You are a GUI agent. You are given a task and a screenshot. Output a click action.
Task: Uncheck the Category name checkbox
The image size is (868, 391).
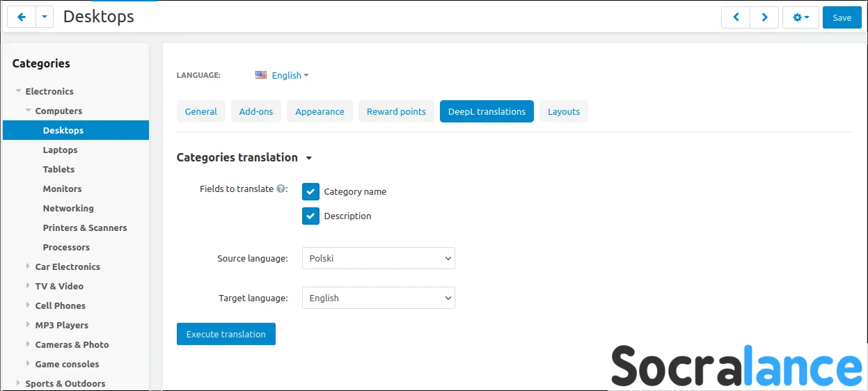tap(310, 191)
